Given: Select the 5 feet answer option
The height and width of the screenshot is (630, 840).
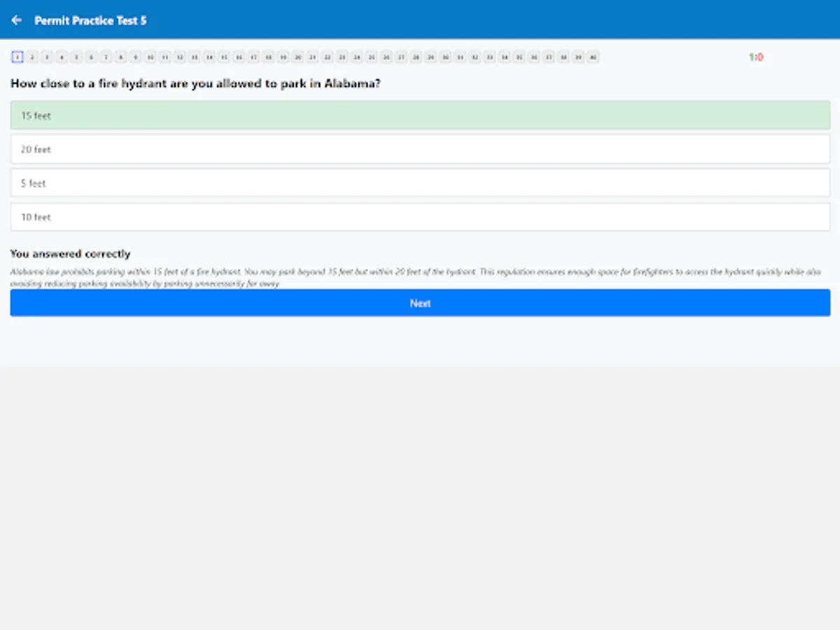Looking at the screenshot, I should (420, 183).
